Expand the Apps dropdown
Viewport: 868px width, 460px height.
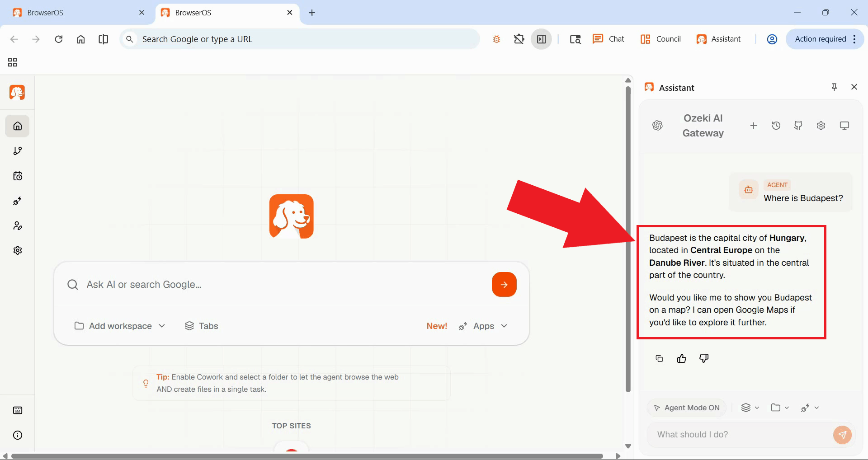point(484,326)
